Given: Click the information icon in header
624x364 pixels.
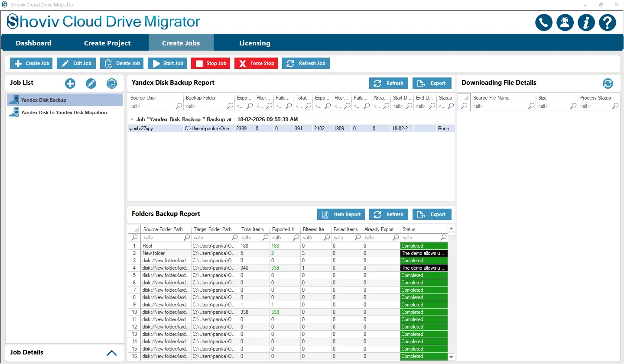Looking at the screenshot, I should pos(586,23).
